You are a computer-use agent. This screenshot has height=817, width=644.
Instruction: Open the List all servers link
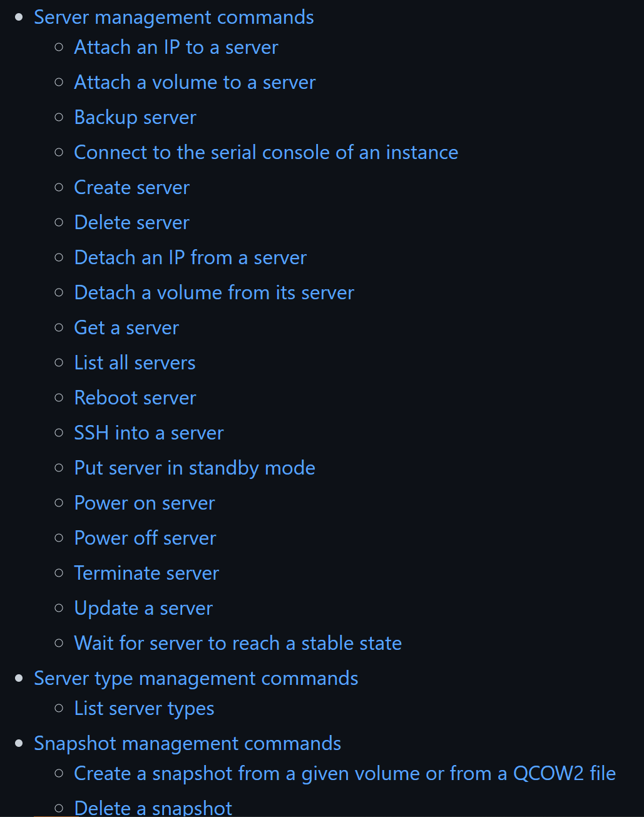[x=135, y=363]
